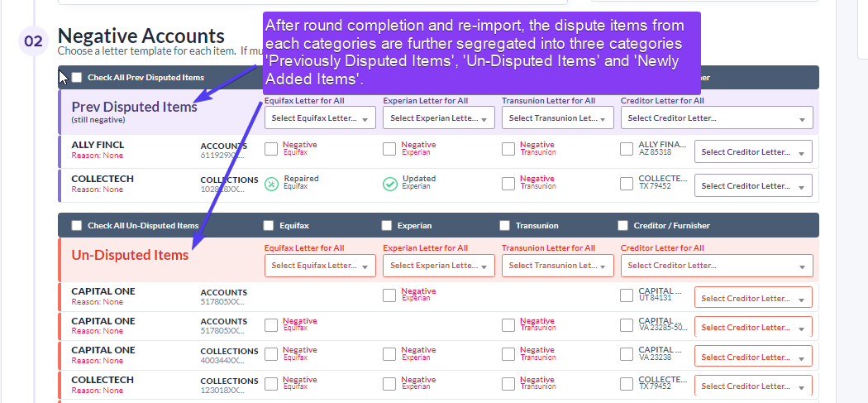The height and width of the screenshot is (403, 868).
Task: Open creditor letter dropdown on ALLY FINCL row
Action: click(752, 152)
